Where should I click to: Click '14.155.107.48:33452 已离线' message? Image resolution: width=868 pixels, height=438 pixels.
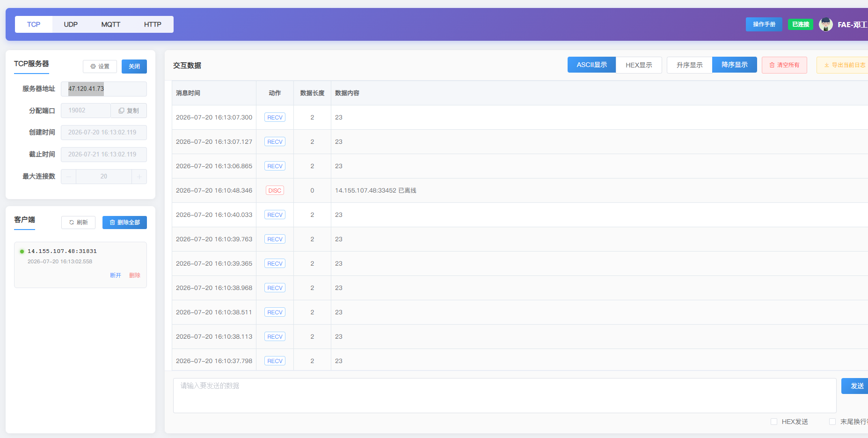tap(376, 191)
